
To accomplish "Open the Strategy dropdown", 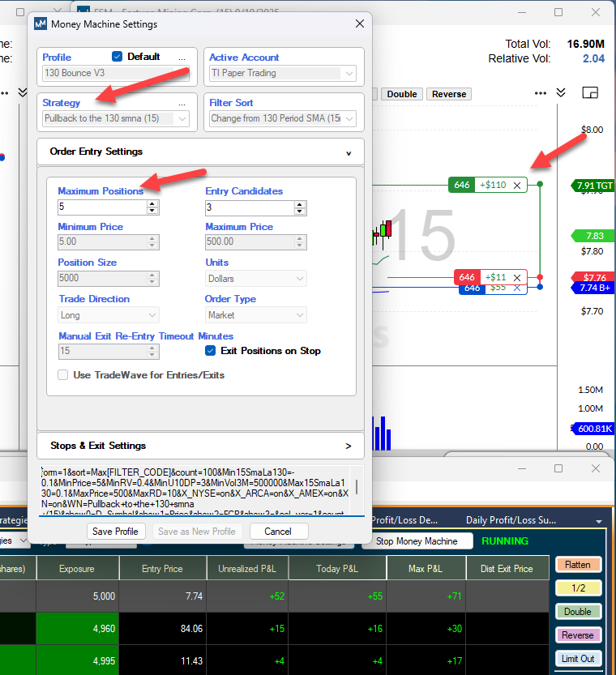I will point(116,118).
